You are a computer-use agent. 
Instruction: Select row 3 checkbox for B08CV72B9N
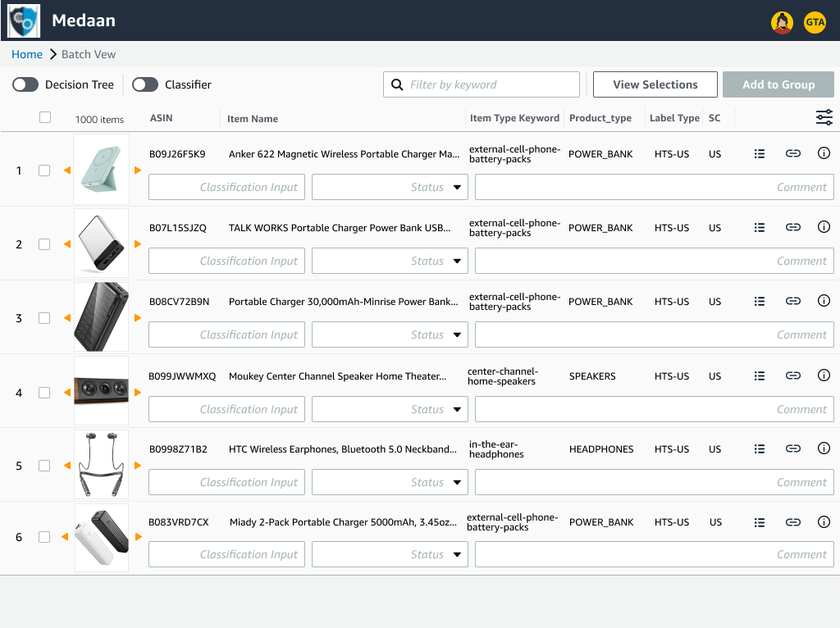click(x=44, y=318)
